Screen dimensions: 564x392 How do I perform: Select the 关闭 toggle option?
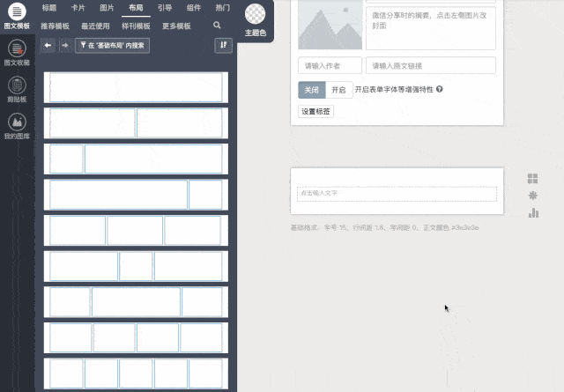(311, 90)
